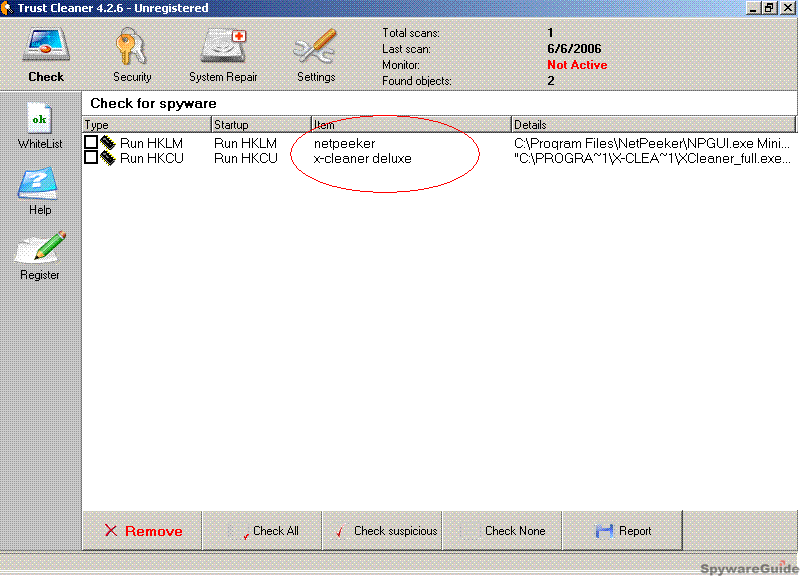Open the System Repair icon
This screenshot has height=576, width=800.
click(x=223, y=47)
